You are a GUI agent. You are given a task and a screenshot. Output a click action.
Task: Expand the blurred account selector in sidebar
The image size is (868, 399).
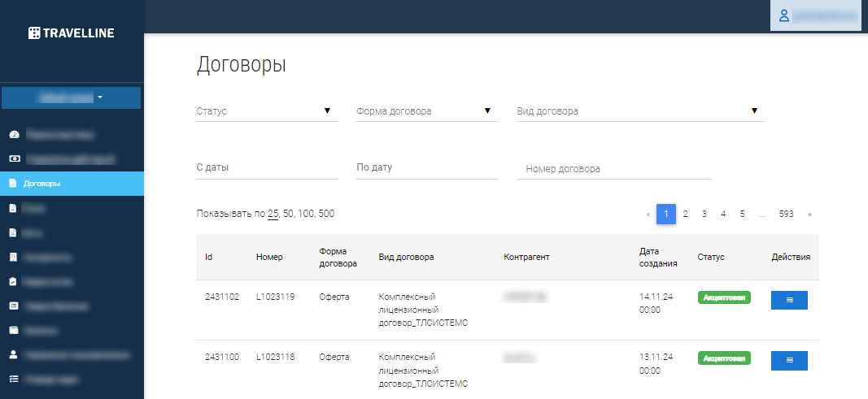click(x=72, y=98)
